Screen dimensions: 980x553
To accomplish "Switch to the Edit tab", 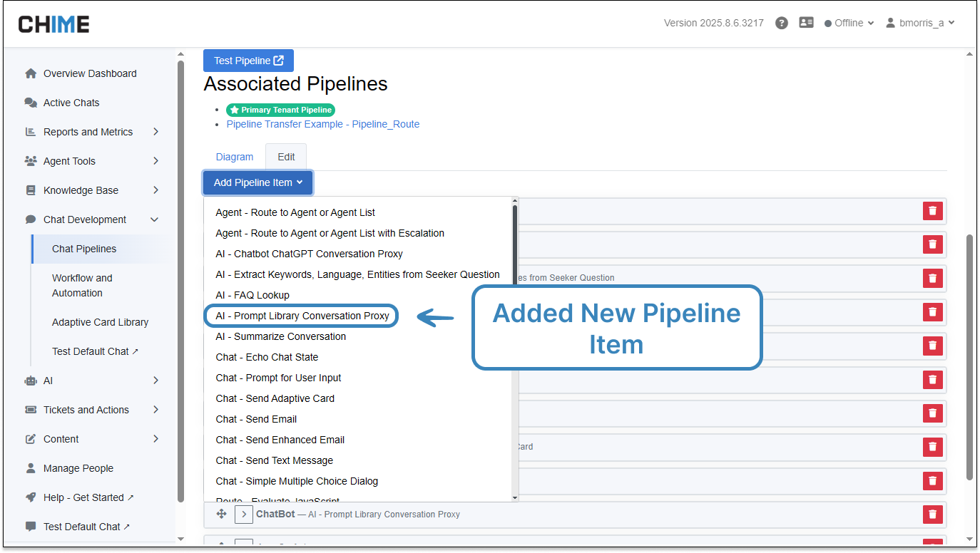I will [x=286, y=157].
